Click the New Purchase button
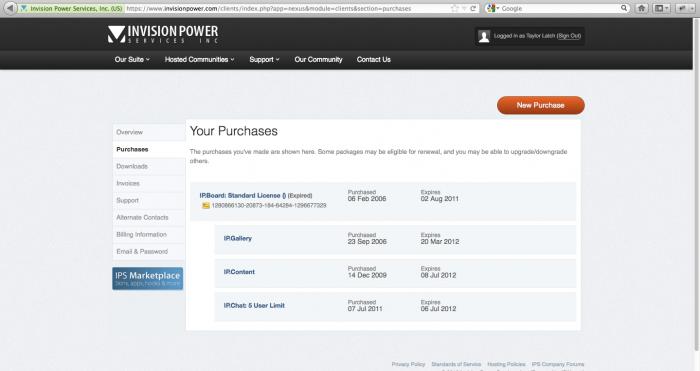 541,105
